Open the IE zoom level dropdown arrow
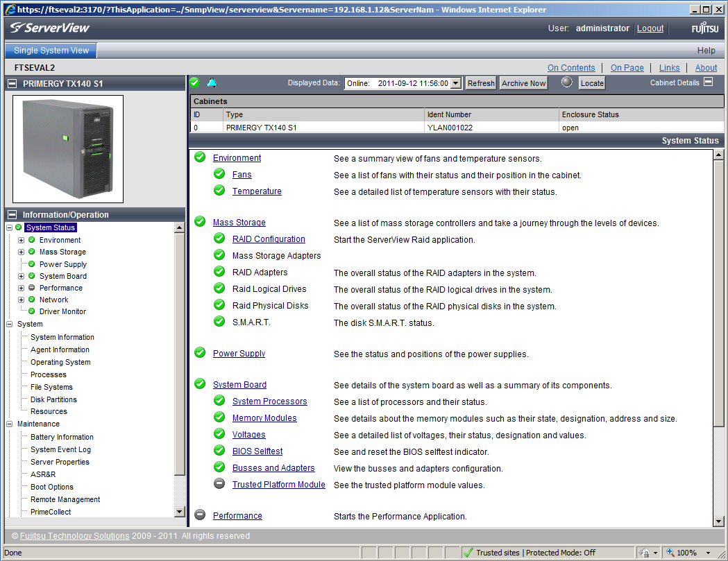The image size is (728, 561). [708, 553]
